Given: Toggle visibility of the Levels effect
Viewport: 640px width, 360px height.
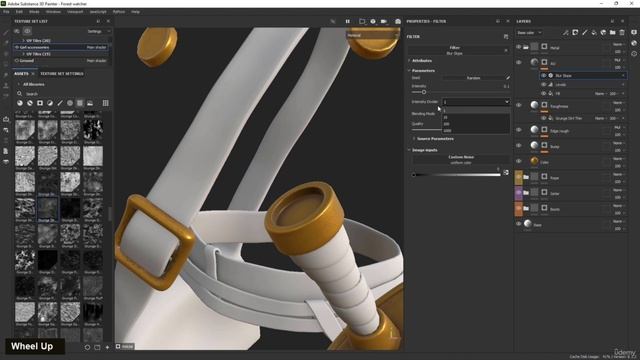Looking at the screenshot, I should coord(544,84).
